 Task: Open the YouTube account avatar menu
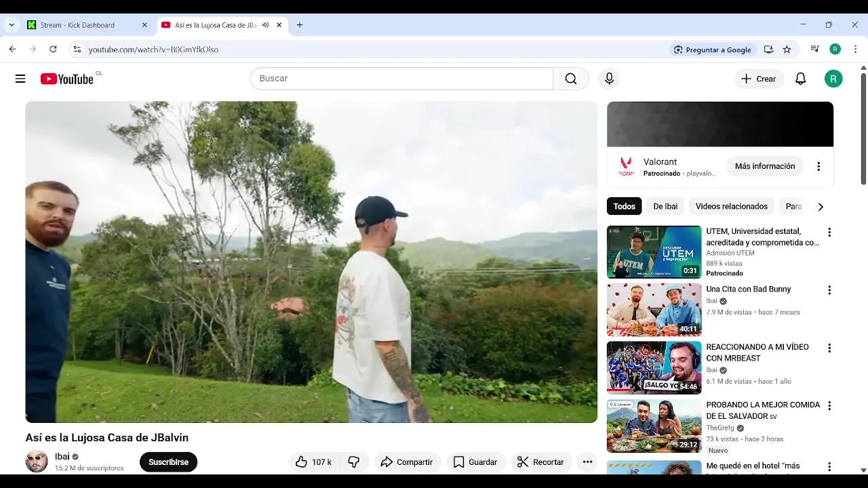(x=833, y=79)
